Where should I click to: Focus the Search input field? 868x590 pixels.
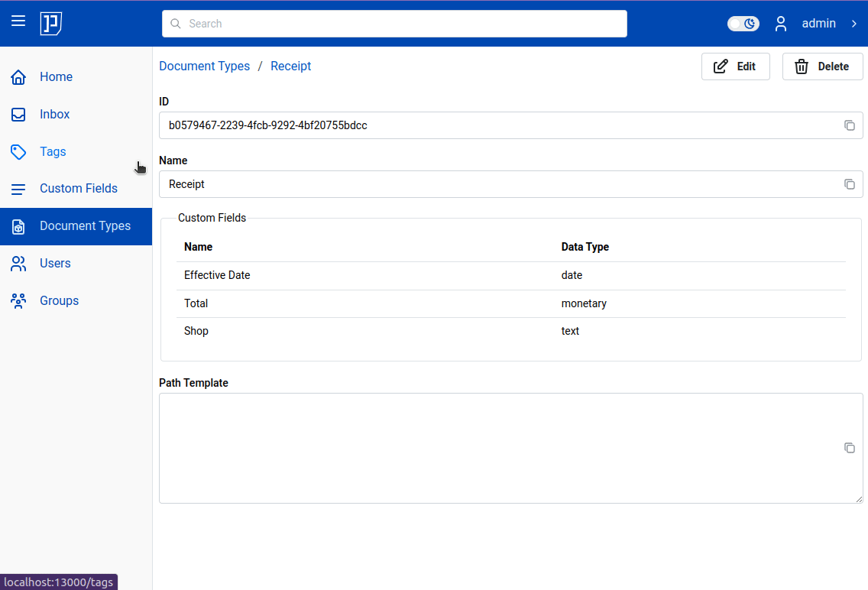tap(395, 24)
